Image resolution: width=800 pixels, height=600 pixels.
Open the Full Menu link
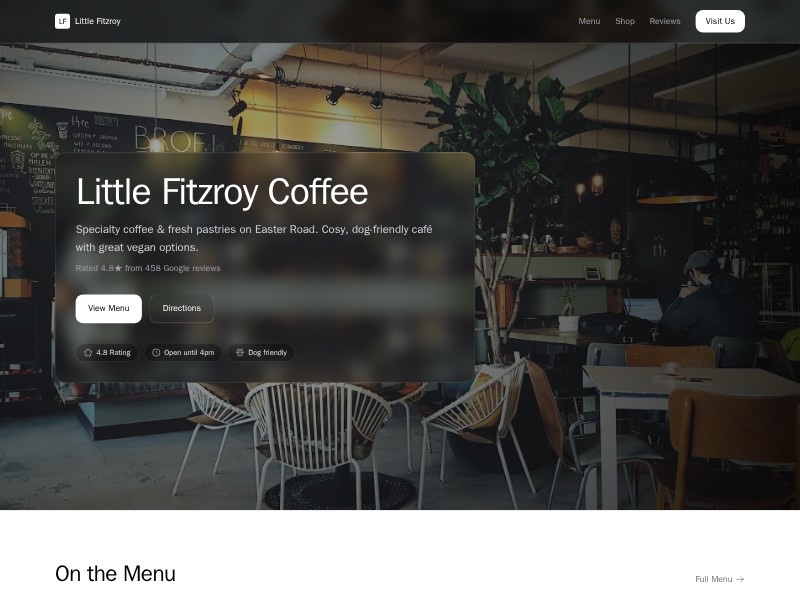(719, 579)
